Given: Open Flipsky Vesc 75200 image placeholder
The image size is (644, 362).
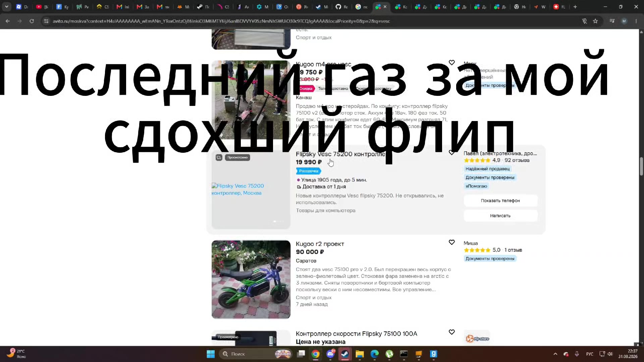Looking at the screenshot, I should (251, 190).
